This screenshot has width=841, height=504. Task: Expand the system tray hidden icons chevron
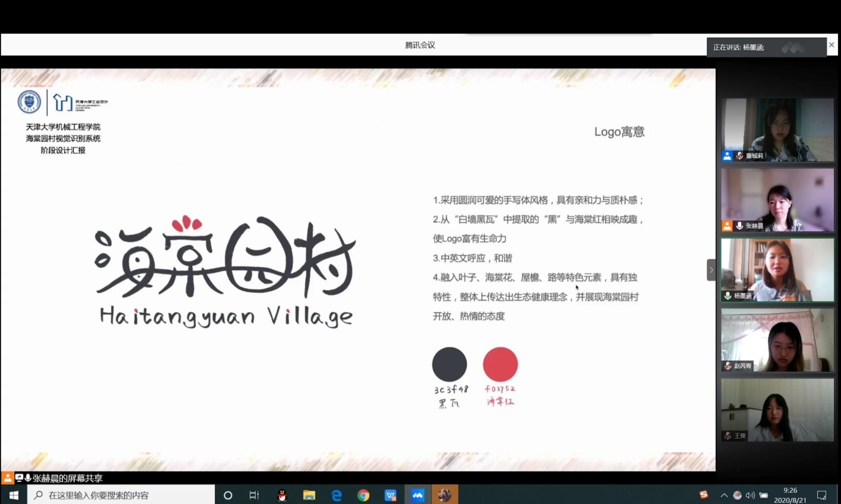[x=724, y=495]
